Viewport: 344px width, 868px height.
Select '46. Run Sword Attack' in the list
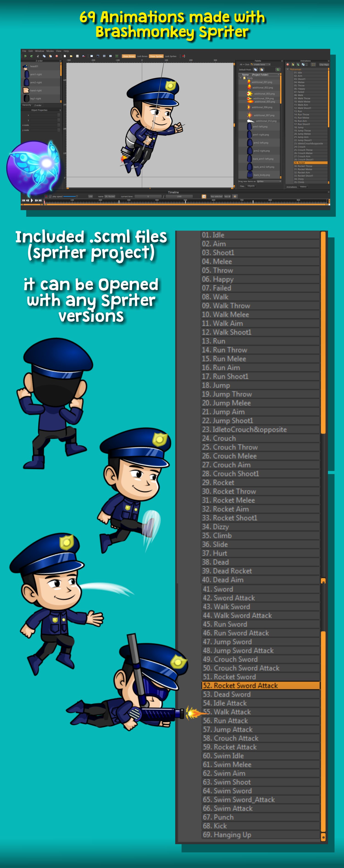260,633
